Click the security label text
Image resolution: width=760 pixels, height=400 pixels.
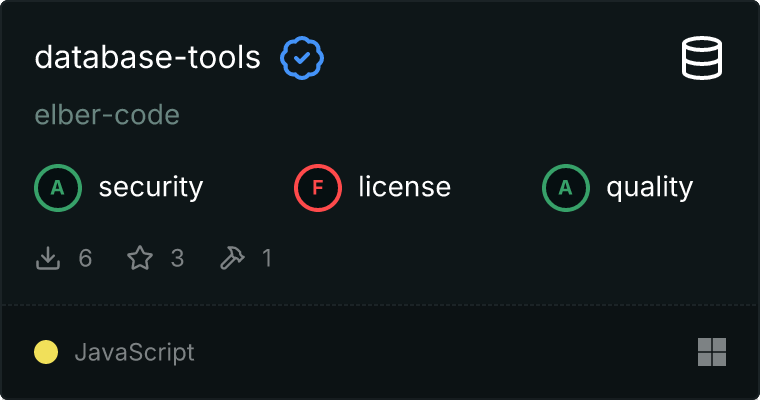pos(150,187)
